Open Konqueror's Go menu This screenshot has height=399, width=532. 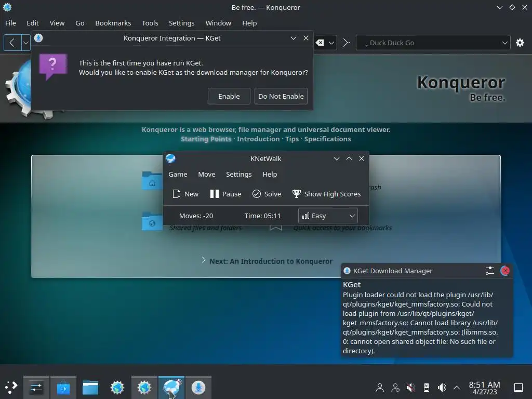[x=79, y=23]
